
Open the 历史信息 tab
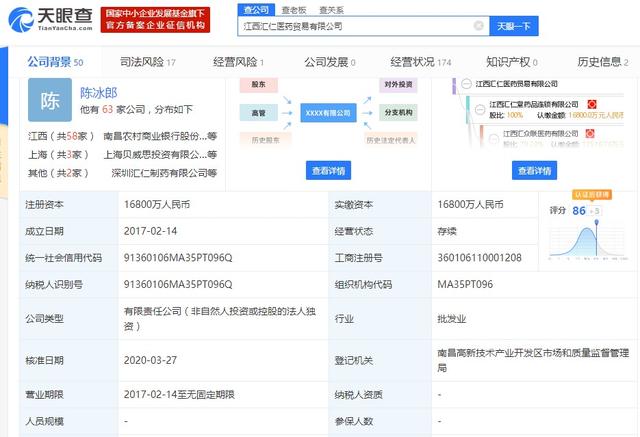[x=602, y=62]
